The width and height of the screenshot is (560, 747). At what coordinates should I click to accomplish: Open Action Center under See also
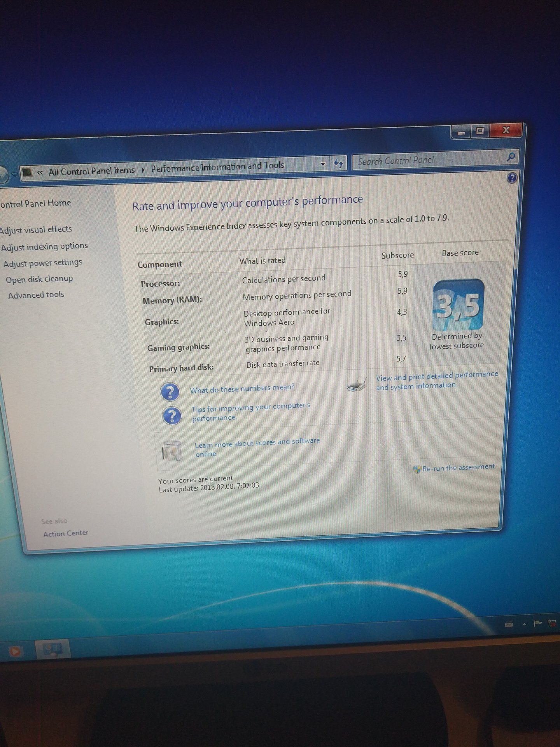point(66,533)
